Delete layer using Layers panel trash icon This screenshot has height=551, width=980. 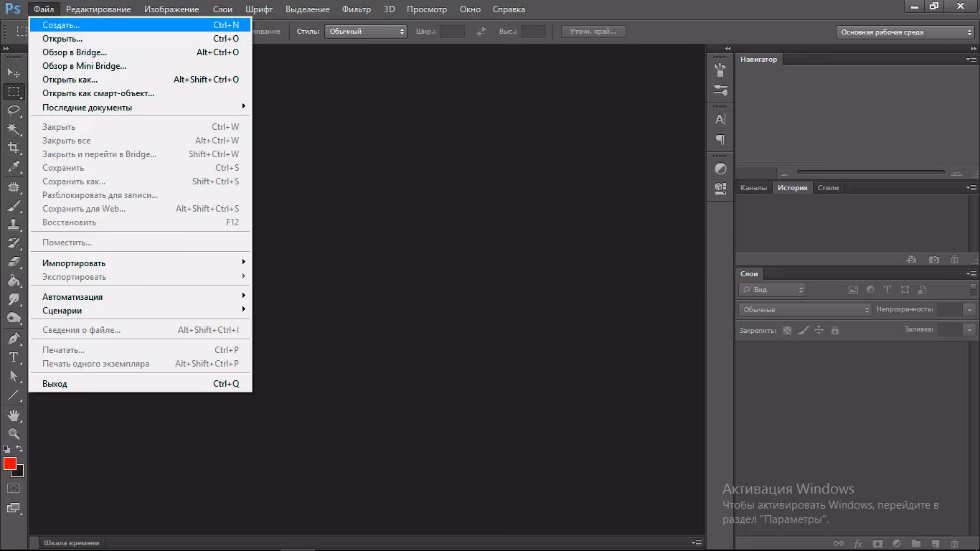(x=954, y=544)
